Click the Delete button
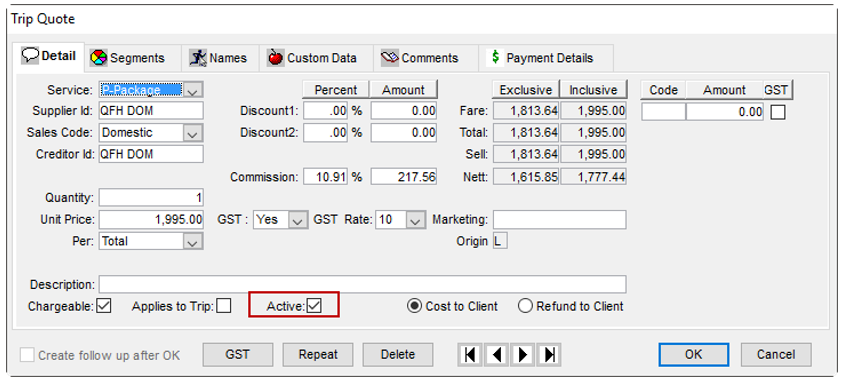The width and height of the screenshot is (842, 379). click(x=398, y=354)
